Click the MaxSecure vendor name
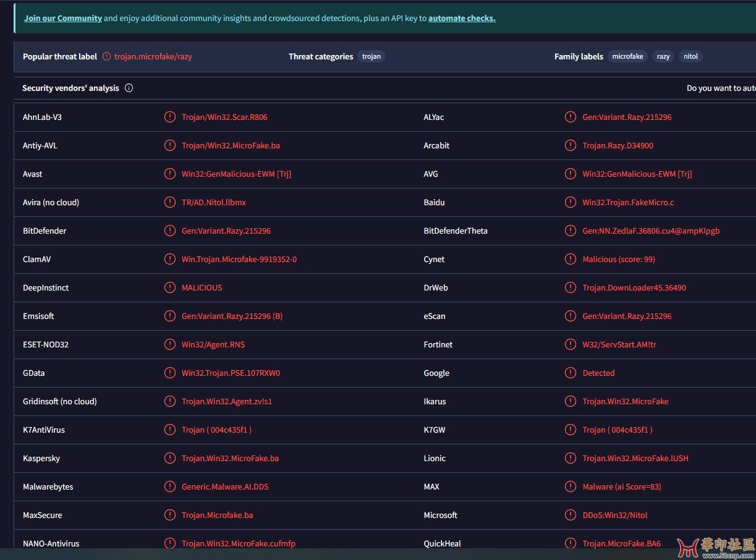This screenshot has height=560, width=756. pos(43,515)
